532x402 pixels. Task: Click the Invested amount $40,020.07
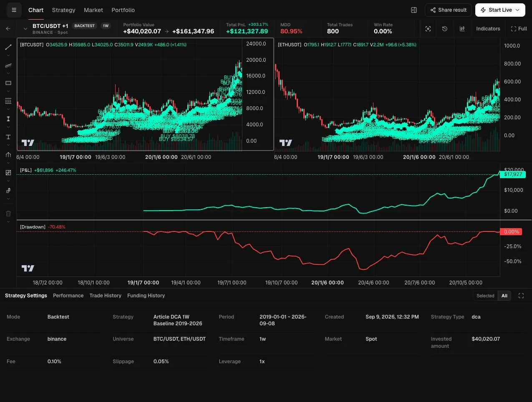tap(486, 339)
